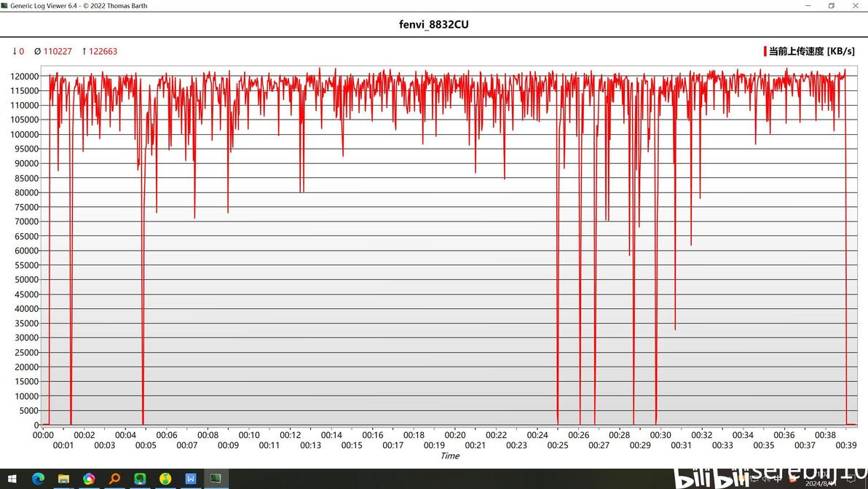Launch Microsoft Edge from the taskbar

38,479
